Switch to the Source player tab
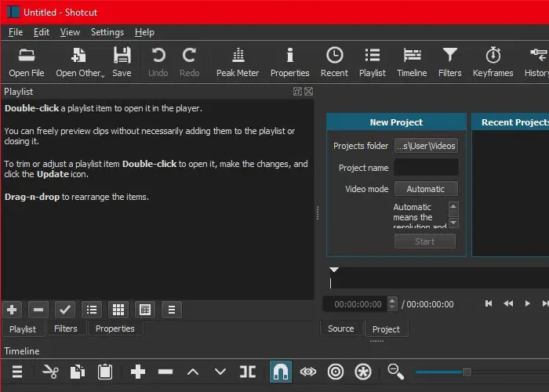The height and width of the screenshot is (392, 549). [341, 328]
